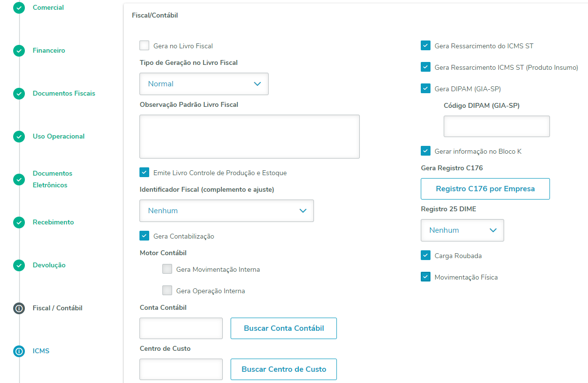Go to the Documentos Eletrônicos step

coord(52,179)
